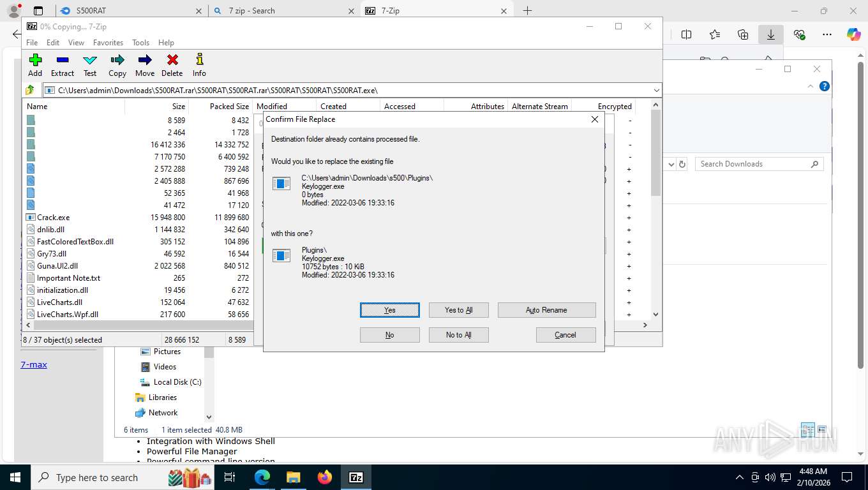Switch to the 7 zip - Search tab

click(285, 11)
